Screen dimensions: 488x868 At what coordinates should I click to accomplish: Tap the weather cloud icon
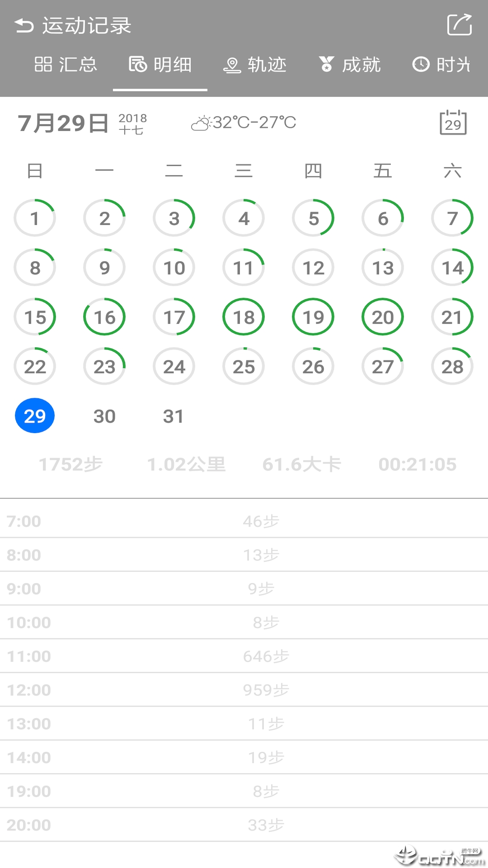(x=201, y=123)
